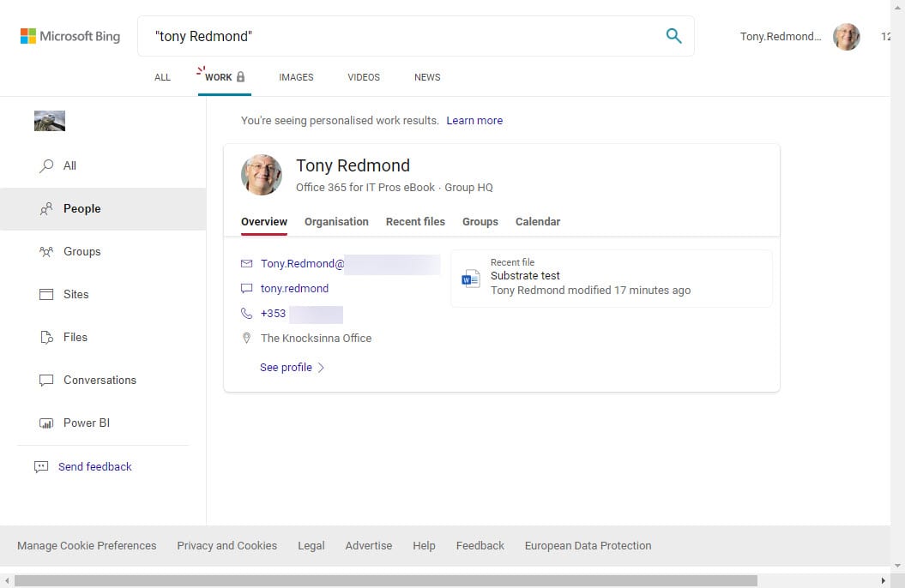This screenshot has height=588, width=905.
Task: Open the Recent files tab
Action: [x=415, y=222]
